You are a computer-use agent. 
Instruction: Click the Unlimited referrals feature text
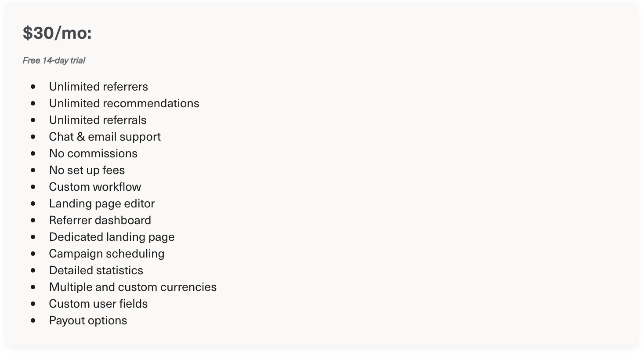98,120
